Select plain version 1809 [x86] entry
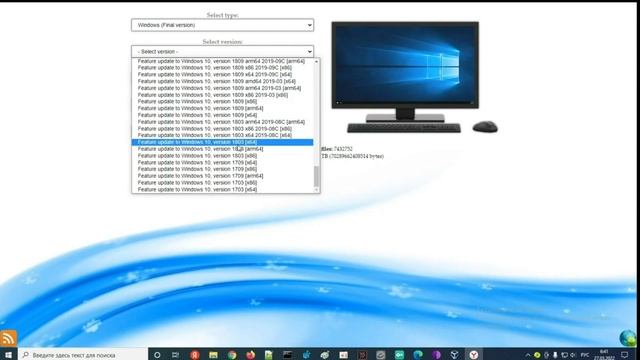Screen dimensions: 640x360 (222, 102)
